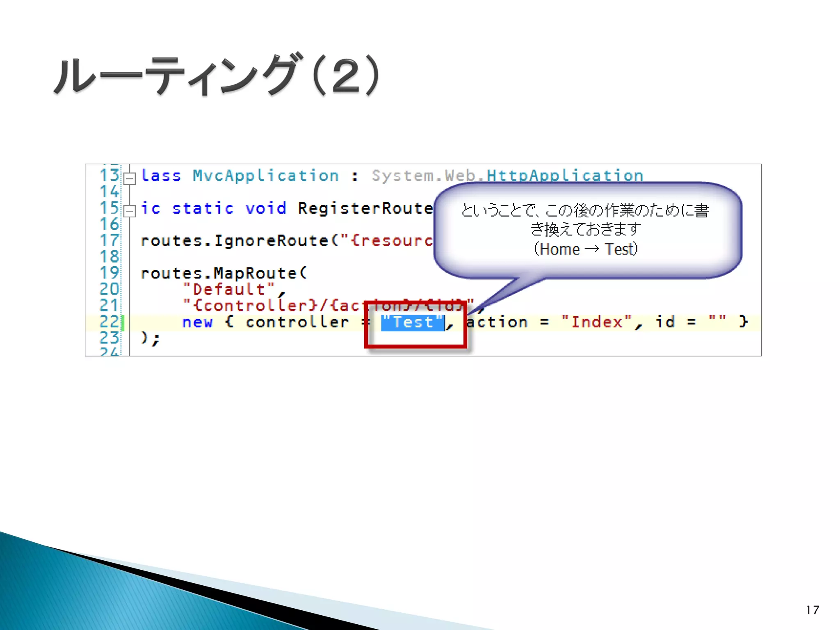This screenshot has width=840, height=630.
Task: Click the "Index" action string value
Action: pos(597,322)
